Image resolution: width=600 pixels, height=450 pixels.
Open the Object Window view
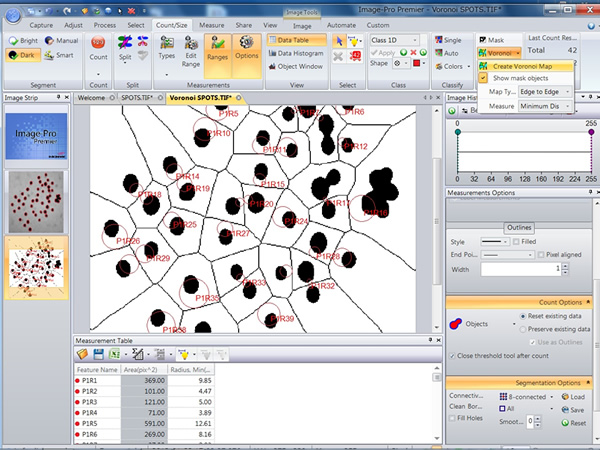coord(296,66)
